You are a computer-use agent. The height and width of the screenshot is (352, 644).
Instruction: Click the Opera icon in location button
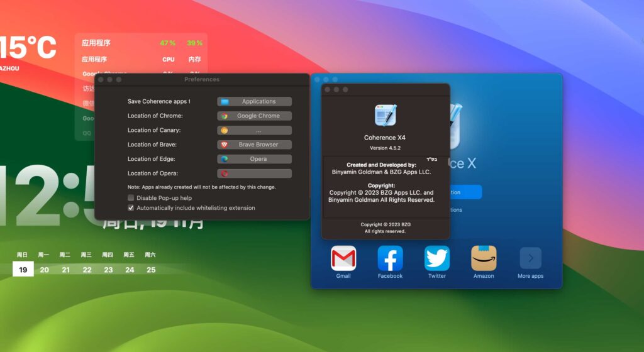point(225,173)
